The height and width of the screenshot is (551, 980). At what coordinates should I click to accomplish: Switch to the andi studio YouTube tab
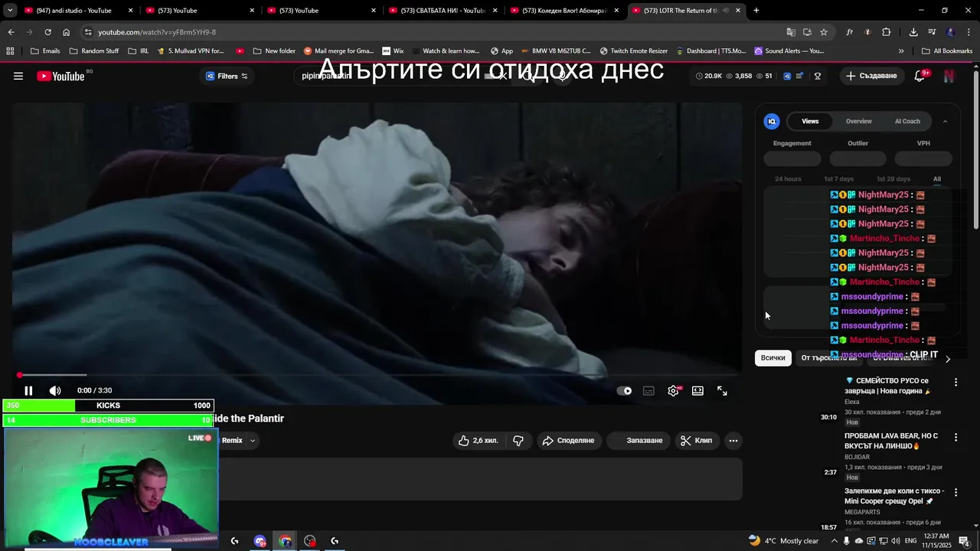pos(80,11)
